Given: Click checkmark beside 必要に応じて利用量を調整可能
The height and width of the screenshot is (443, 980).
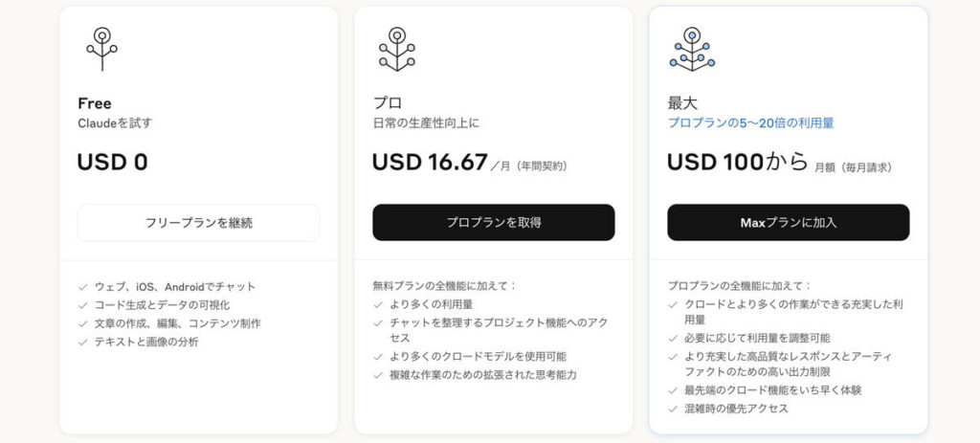Looking at the screenshot, I should tap(673, 338).
